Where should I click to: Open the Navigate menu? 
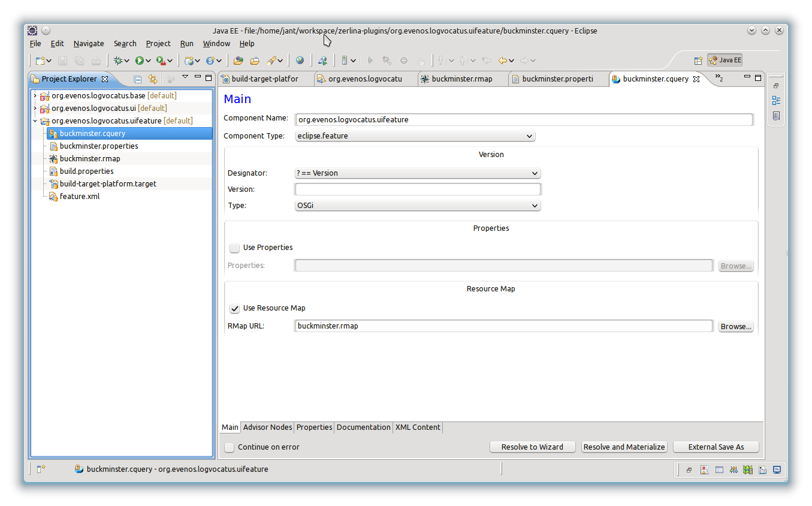(89, 44)
